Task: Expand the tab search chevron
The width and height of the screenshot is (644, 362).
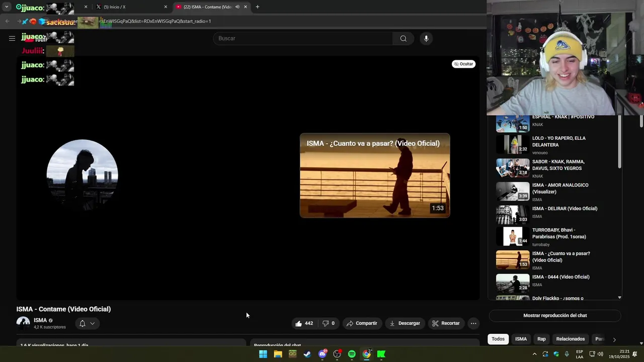Action: pos(7,7)
